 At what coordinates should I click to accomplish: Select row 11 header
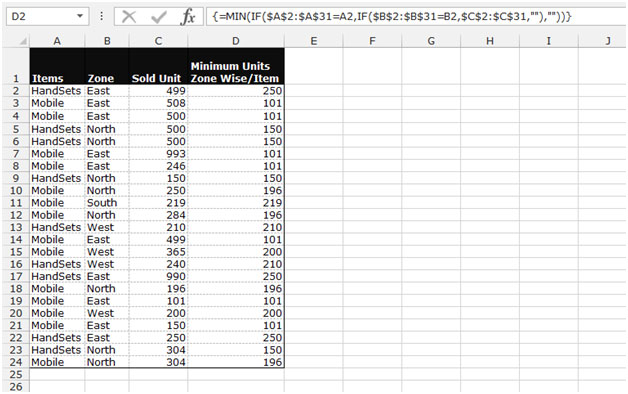point(16,203)
